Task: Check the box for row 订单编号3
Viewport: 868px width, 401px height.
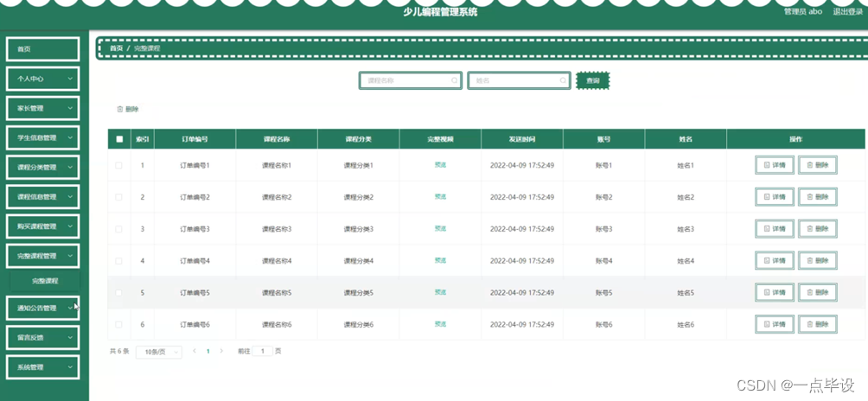Action: pos(118,229)
